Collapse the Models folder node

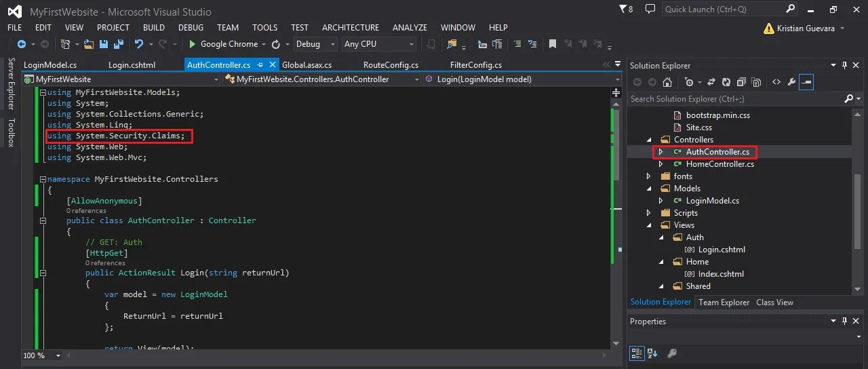click(x=648, y=189)
